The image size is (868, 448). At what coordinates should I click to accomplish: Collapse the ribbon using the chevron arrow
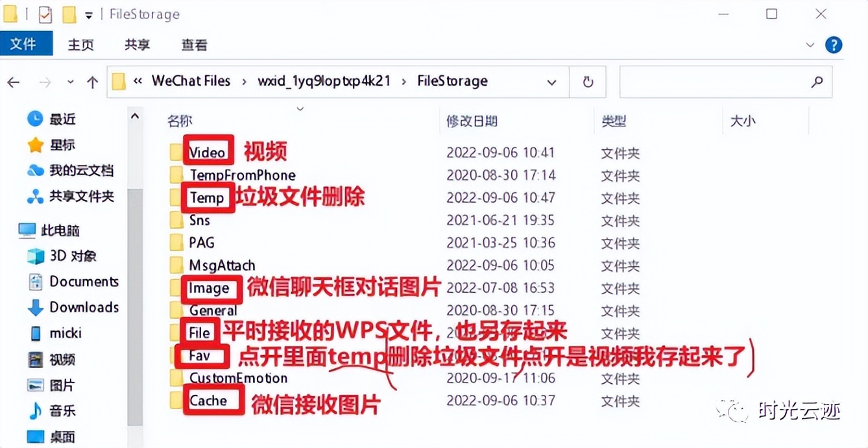pos(810,44)
